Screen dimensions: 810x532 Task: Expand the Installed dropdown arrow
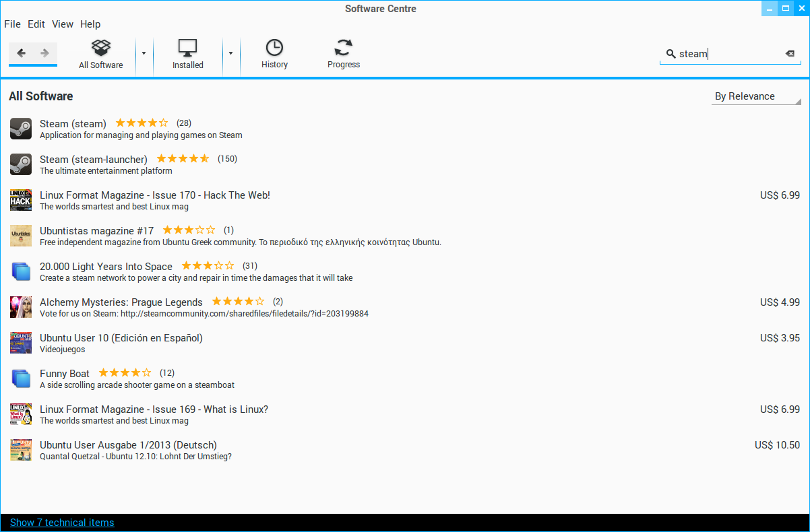(230, 53)
